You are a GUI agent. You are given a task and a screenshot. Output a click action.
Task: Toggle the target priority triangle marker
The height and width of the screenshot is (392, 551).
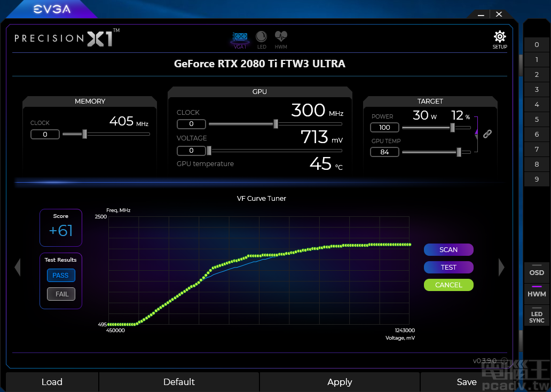click(x=476, y=131)
